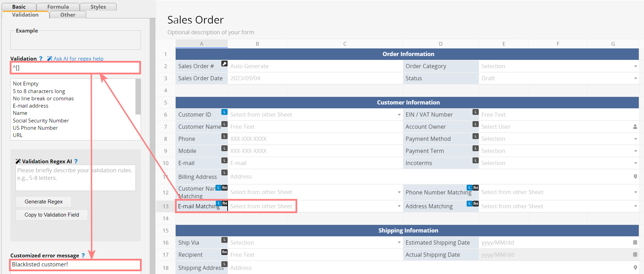Click the map pin icon in Billing Address
The height and width of the screenshot is (274, 644).
pos(635,176)
